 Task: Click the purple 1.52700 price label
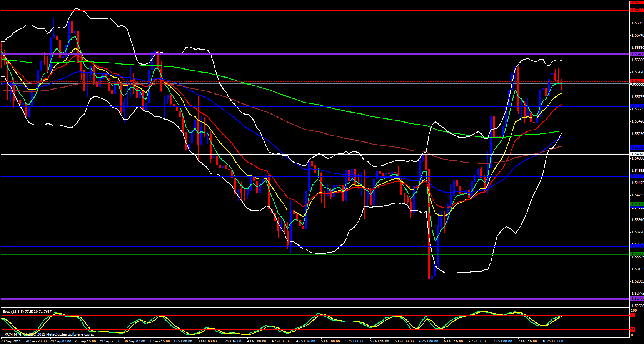[637, 298]
